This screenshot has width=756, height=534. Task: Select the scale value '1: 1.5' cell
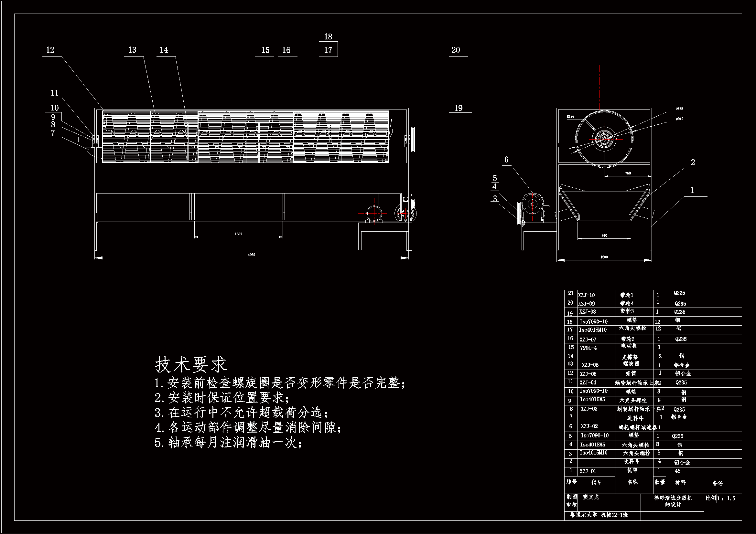click(726, 498)
